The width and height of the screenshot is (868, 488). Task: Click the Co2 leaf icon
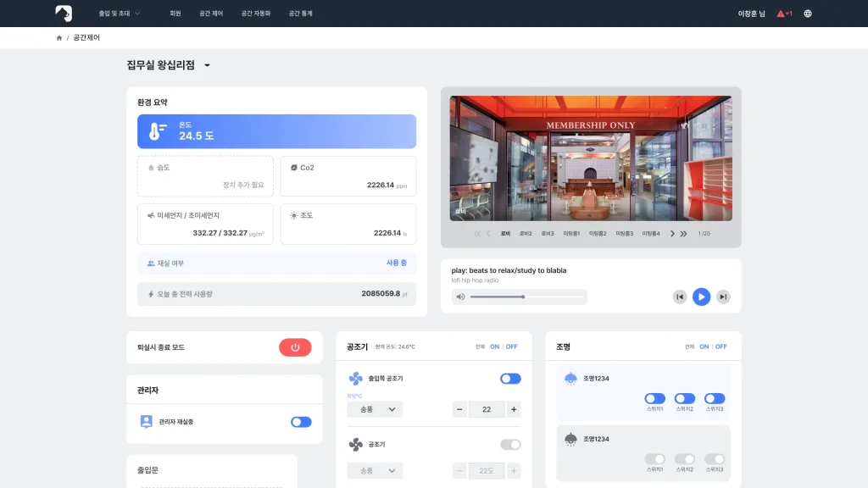294,168
